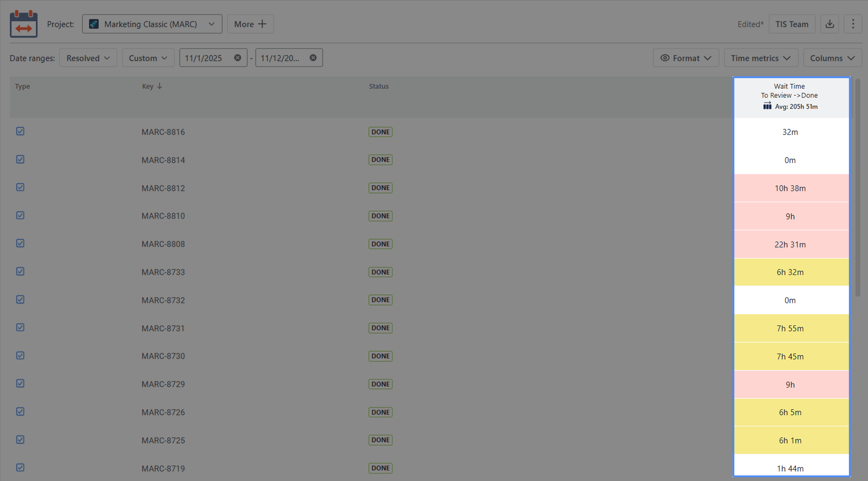Click the yellow 6h 32m wait time cell
Viewport: 868px width, 481px height.
791,272
